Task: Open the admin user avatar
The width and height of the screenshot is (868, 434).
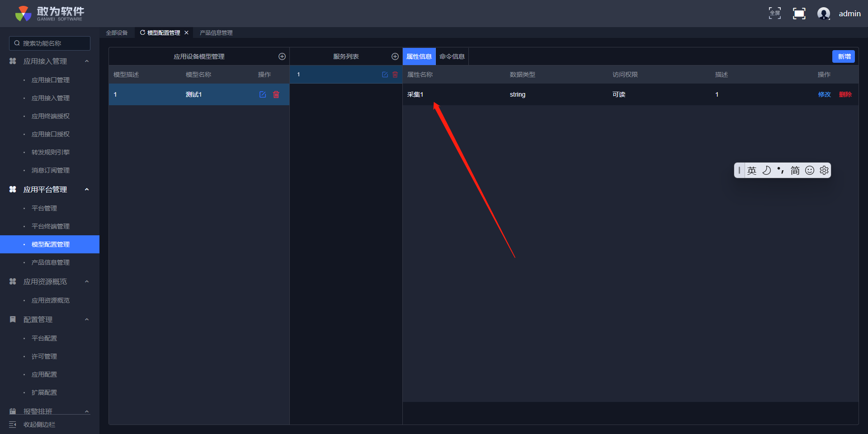Action: point(824,14)
